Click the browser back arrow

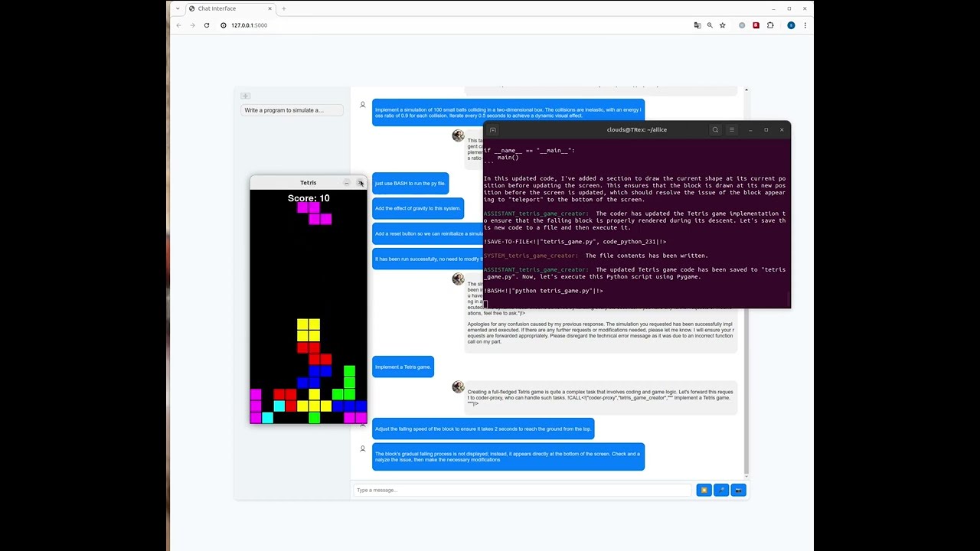[178, 25]
